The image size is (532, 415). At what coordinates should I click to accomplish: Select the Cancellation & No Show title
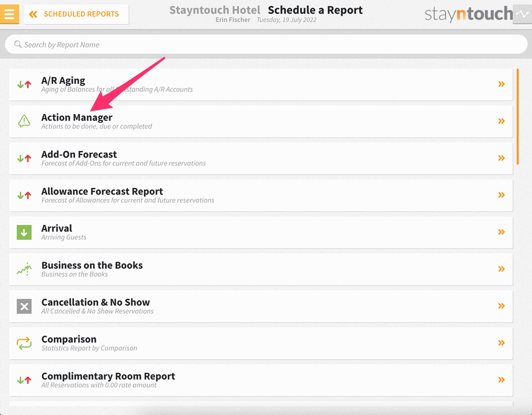(x=95, y=302)
